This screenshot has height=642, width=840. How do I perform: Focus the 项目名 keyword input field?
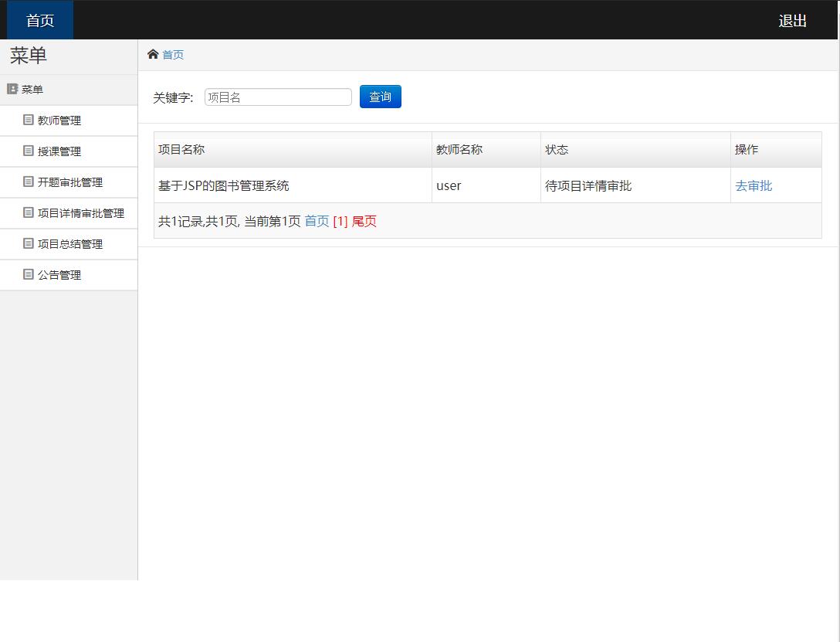pos(278,97)
